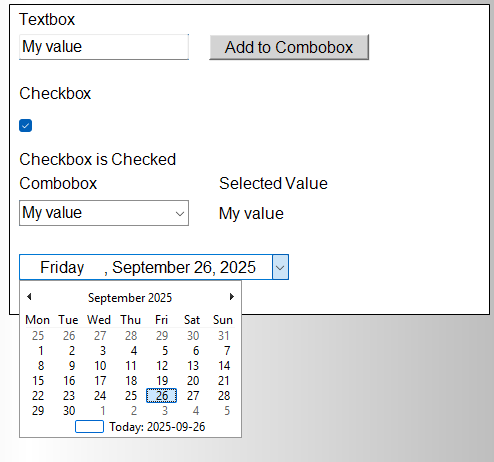Screen dimensions: 494x462
Task: Select September 21 in the calendar
Action: pos(224,381)
